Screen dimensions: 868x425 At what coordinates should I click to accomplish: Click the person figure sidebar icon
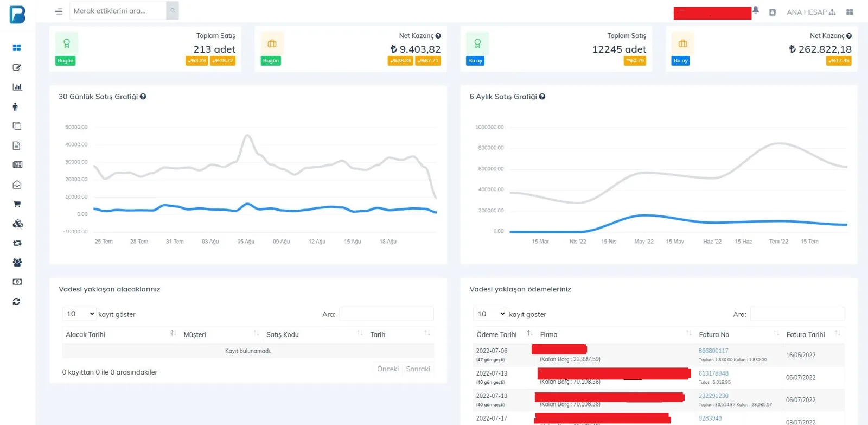(15, 106)
